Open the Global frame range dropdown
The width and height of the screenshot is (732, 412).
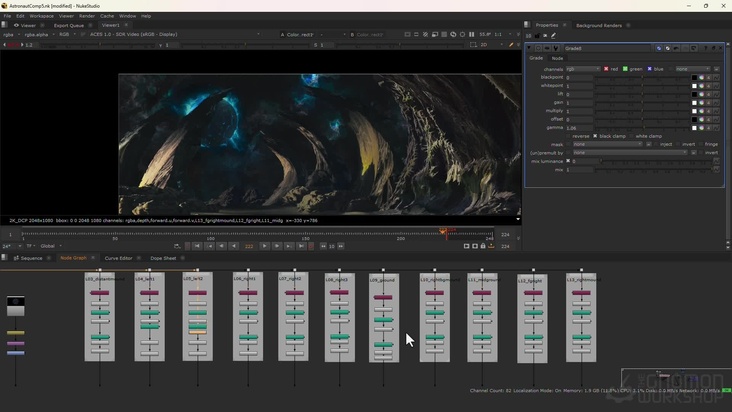click(51, 246)
